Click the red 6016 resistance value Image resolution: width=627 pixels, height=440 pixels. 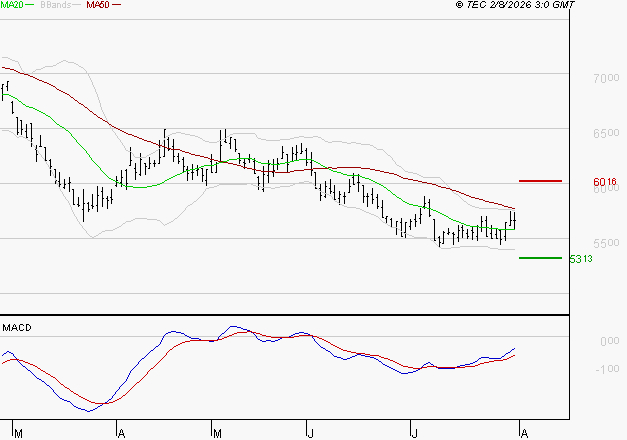click(605, 182)
